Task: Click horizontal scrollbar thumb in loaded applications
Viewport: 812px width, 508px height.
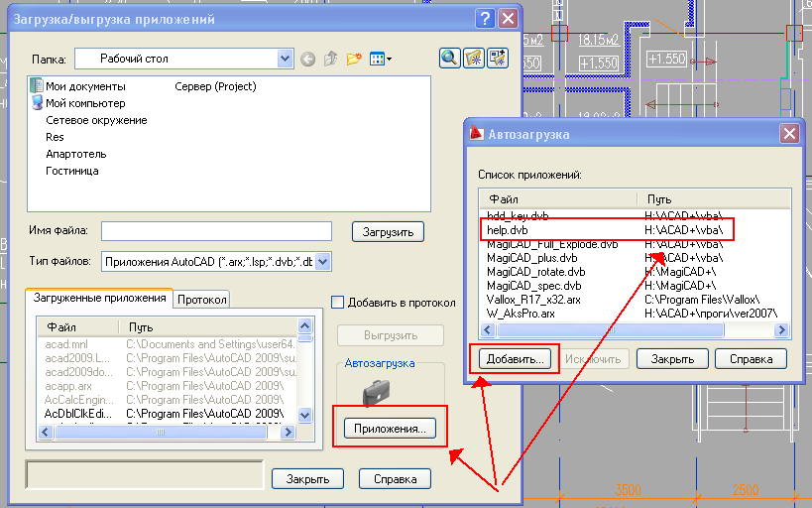Action: click(161, 432)
